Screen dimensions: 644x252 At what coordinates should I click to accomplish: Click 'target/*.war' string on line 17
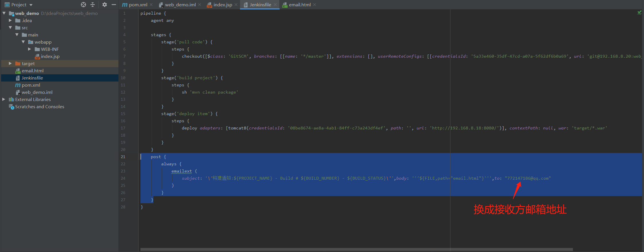(x=590, y=128)
